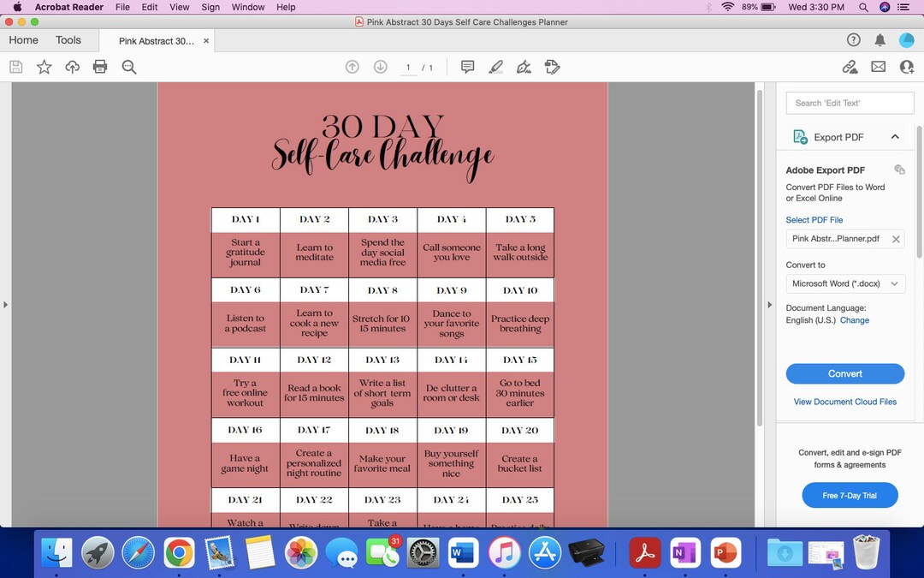Viewport: 924px width, 578px height.
Task: Click the Stamp tool icon
Action: click(x=552, y=67)
